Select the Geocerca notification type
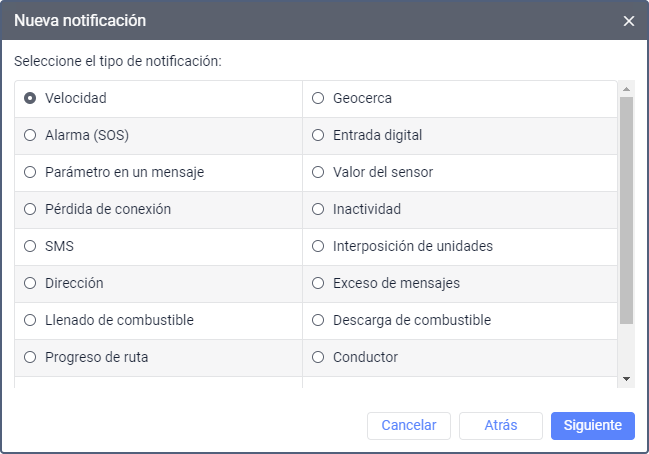The image size is (649, 454). (x=318, y=98)
